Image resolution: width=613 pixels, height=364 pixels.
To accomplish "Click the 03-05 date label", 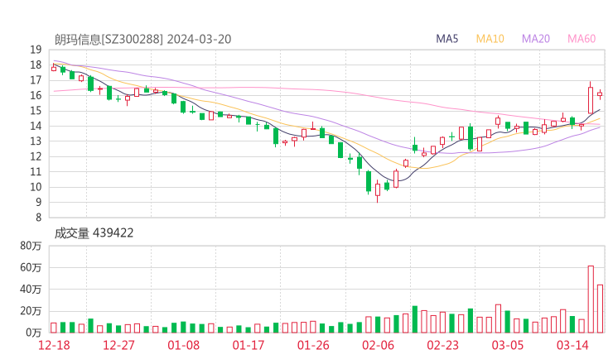I will [x=508, y=345].
